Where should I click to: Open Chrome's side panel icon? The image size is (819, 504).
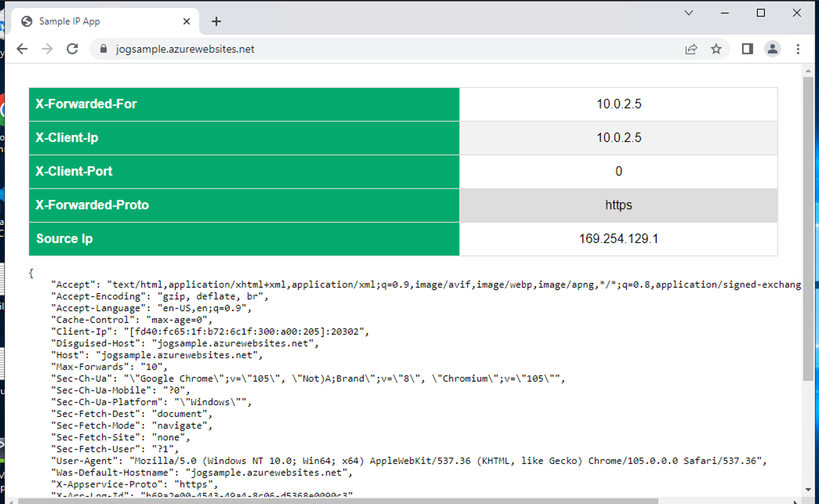tap(747, 49)
